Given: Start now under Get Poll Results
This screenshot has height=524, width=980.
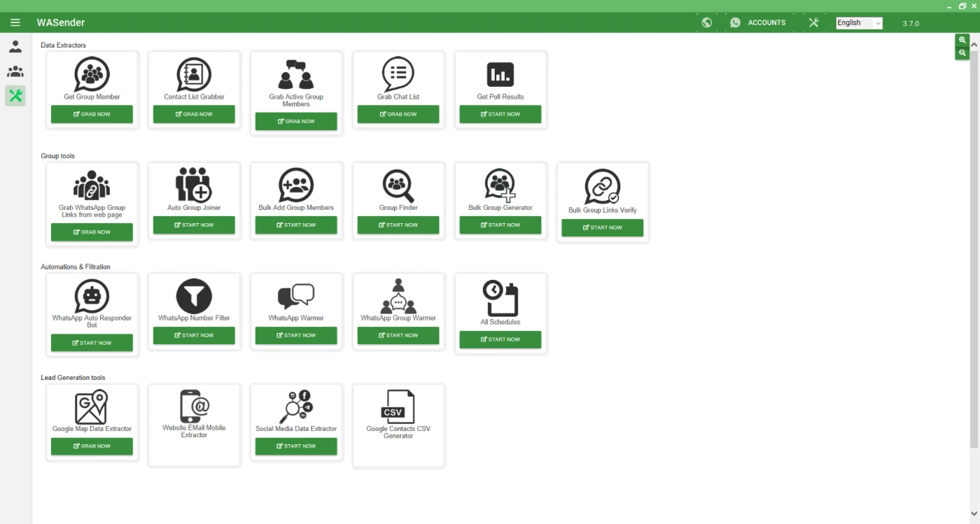Looking at the screenshot, I should 500,114.
